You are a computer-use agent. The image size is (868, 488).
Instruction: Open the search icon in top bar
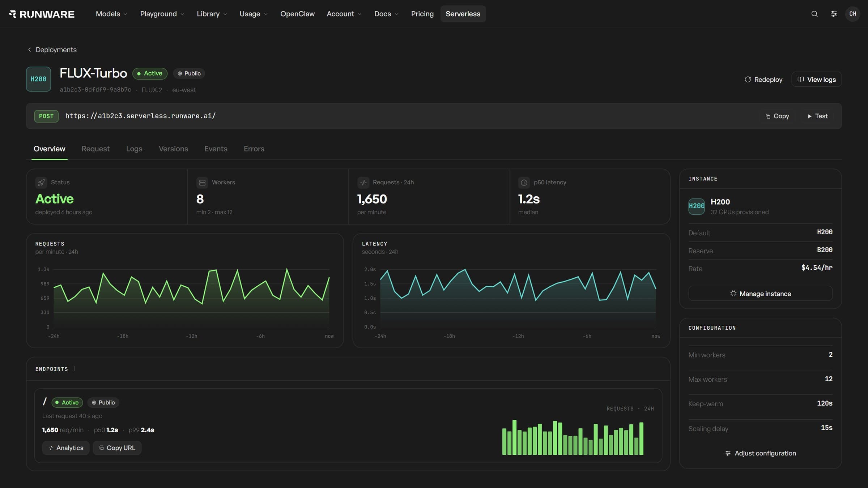point(814,14)
